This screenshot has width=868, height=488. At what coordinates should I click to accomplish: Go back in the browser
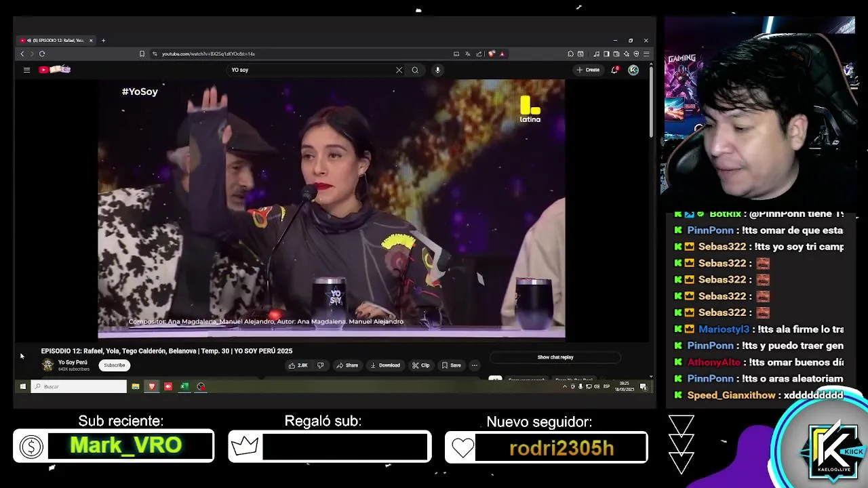click(22, 54)
